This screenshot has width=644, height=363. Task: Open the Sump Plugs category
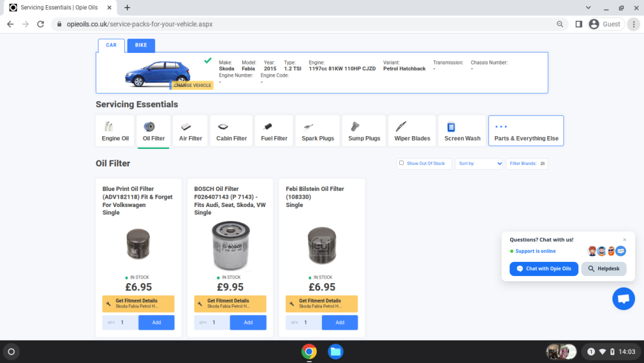tap(364, 131)
